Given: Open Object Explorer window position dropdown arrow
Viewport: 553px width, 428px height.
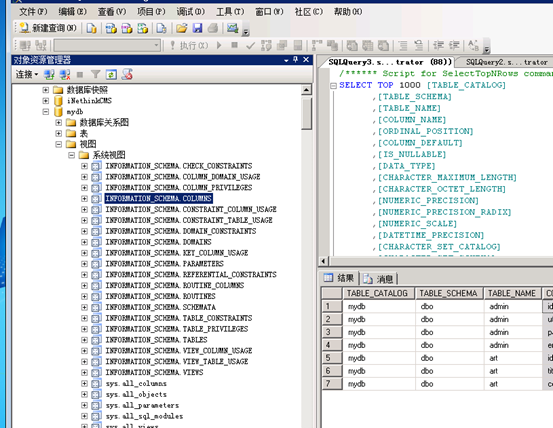Looking at the screenshot, I should click(x=286, y=60).
